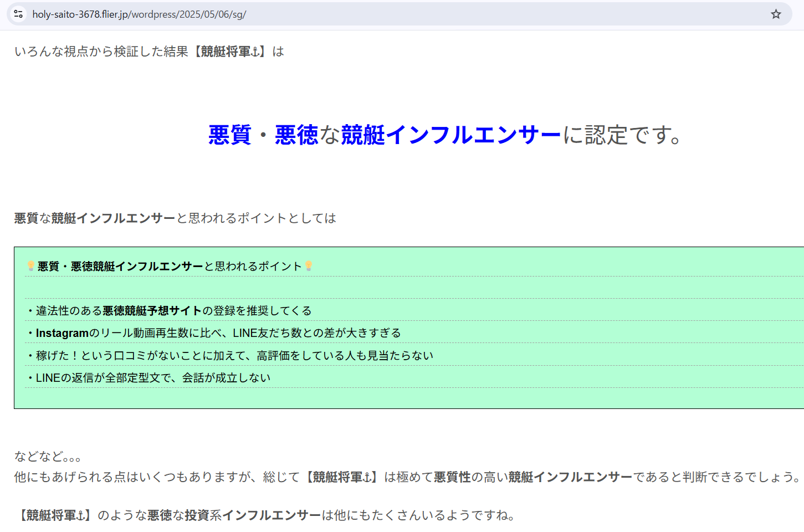
Task: Click the blue 悪徳 word in the heading
Action: click(296, 135)
